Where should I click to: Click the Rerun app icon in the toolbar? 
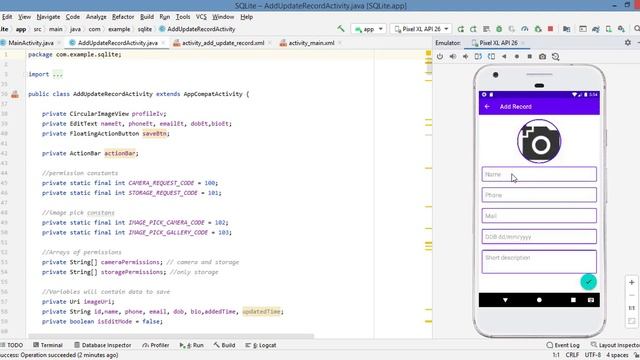461,29
